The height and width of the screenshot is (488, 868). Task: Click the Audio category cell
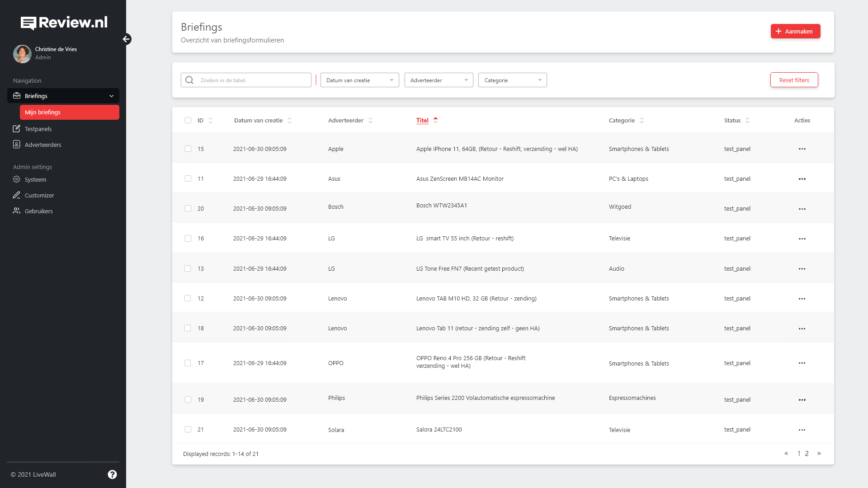coord(617,268)
